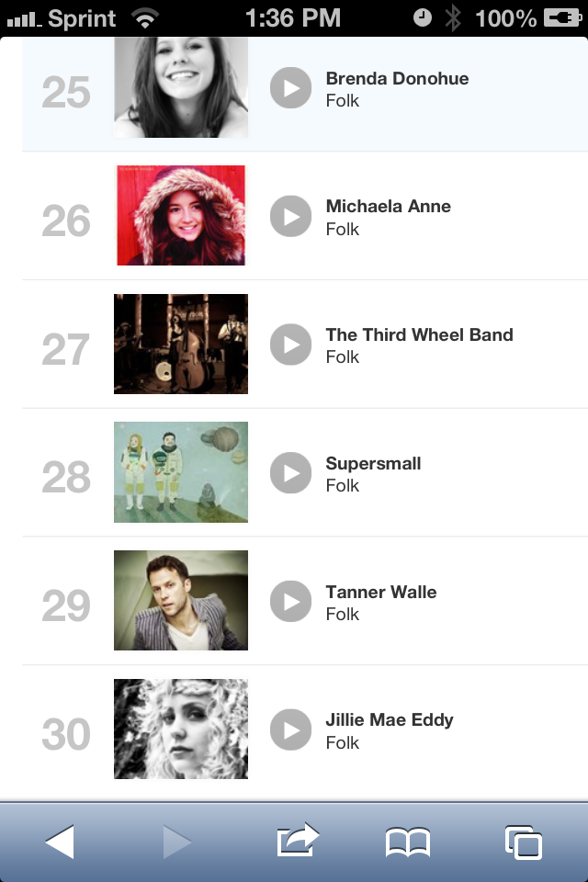Play Supersmall's track

[x=291, y=472]
